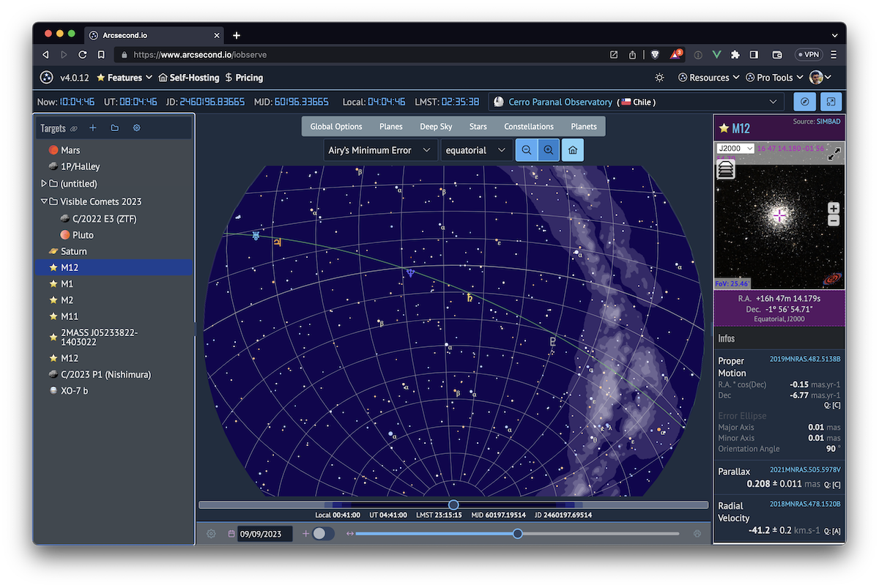The image size is (879, 588).
Task: Collapse the Visible Comets 2023 folder
Action: (x=44, y=201)
